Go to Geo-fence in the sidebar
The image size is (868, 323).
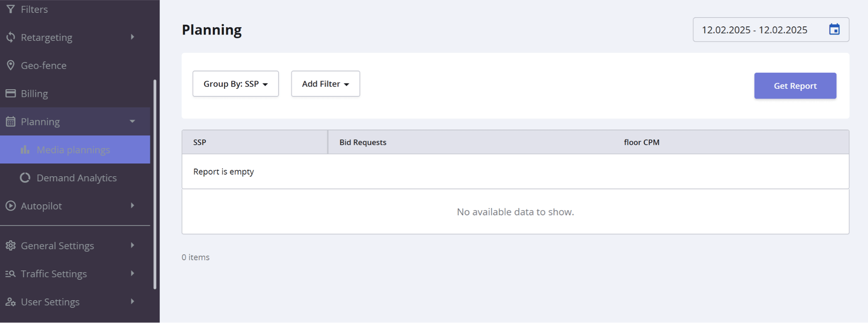pyautogui.click(x=75, y=65)
